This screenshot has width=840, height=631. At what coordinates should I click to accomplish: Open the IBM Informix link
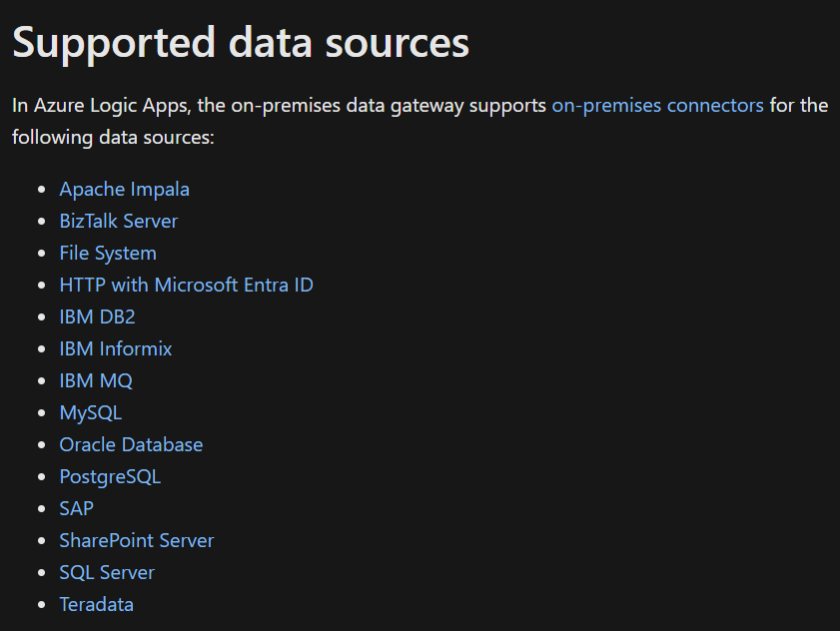116,348
